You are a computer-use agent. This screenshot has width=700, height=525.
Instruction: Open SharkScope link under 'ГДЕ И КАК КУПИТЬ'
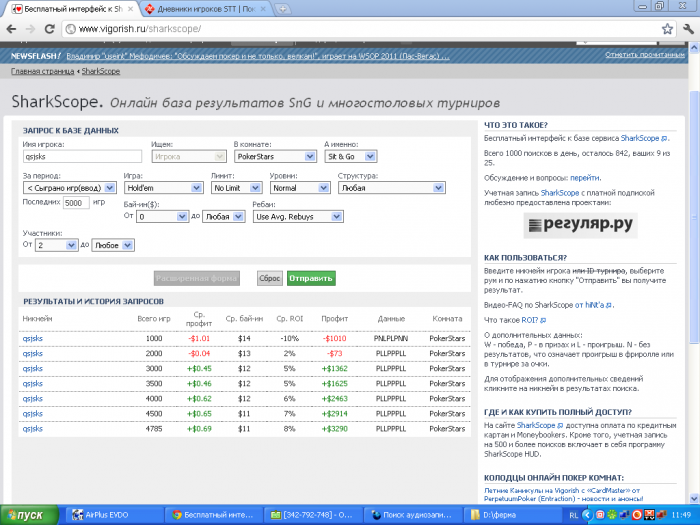(539, 425)
